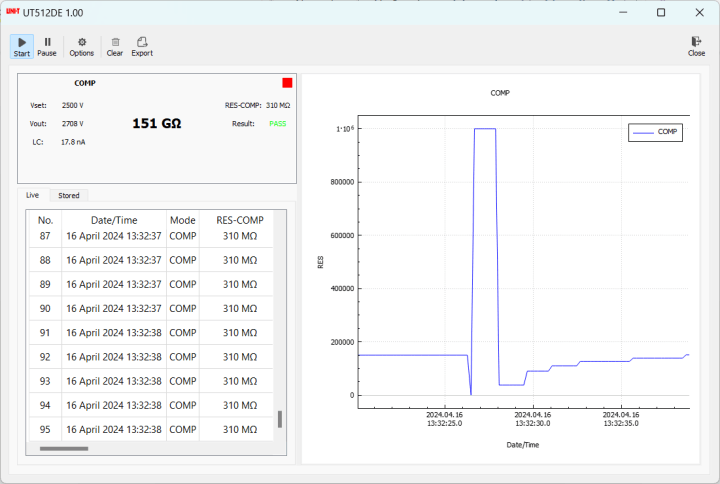Image resolution: width=720 pixels, height=484 pixels.
Task: Maximize the UT512DE window
Action: pyautogui.click(x=661, y=12)
